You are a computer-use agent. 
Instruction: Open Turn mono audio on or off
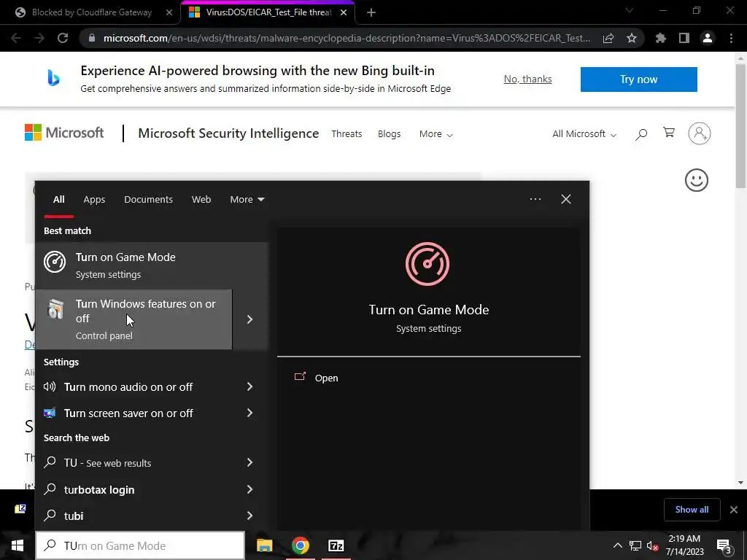click(x=128, y=386)
